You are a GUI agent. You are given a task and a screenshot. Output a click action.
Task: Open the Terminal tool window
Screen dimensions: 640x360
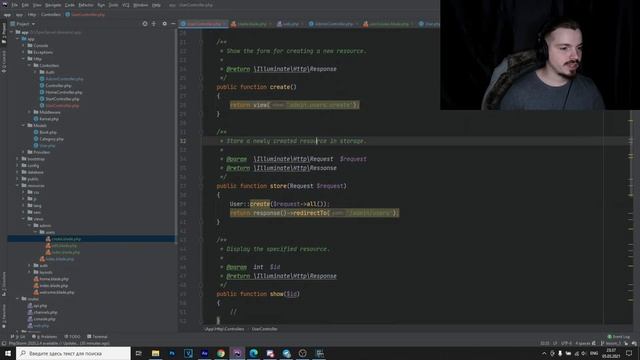[98, 337]
